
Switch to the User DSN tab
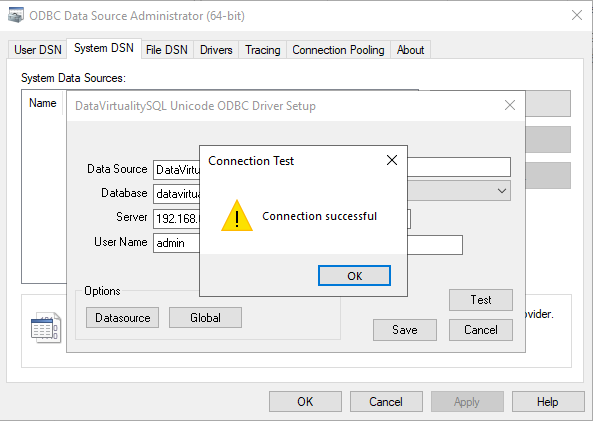(37, 50)
